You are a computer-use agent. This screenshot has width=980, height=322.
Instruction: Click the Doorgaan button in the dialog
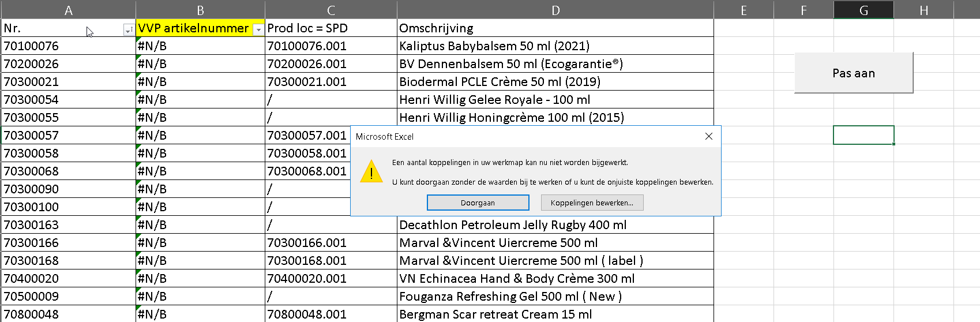[x=478, y=203]
